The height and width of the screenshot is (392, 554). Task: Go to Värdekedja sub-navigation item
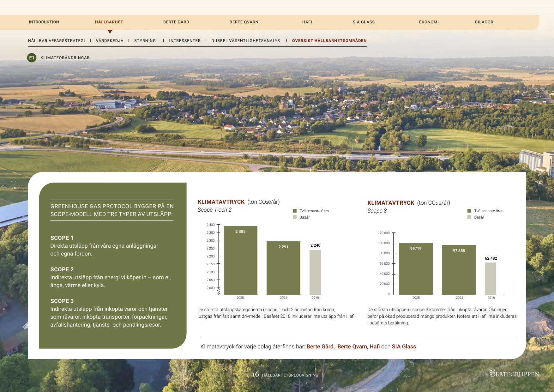click(x=110, y=41)
